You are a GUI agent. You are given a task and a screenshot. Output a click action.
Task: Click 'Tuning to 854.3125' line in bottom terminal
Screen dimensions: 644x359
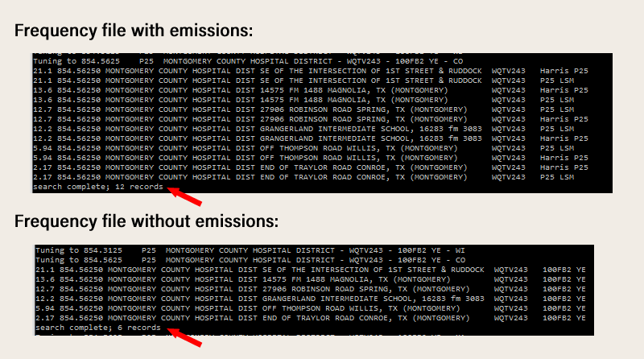[250, 250]
